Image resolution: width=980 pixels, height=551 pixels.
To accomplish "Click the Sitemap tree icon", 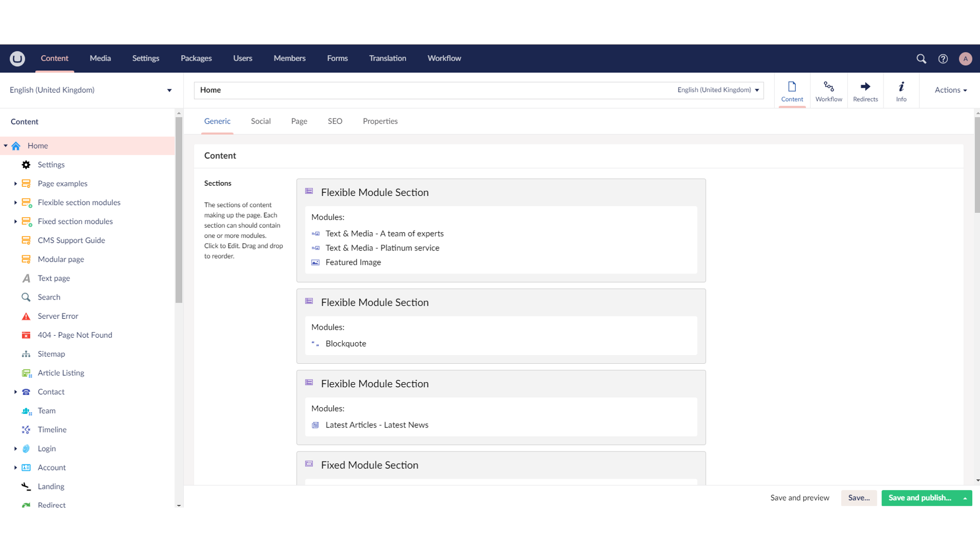I will pos(26,354).
